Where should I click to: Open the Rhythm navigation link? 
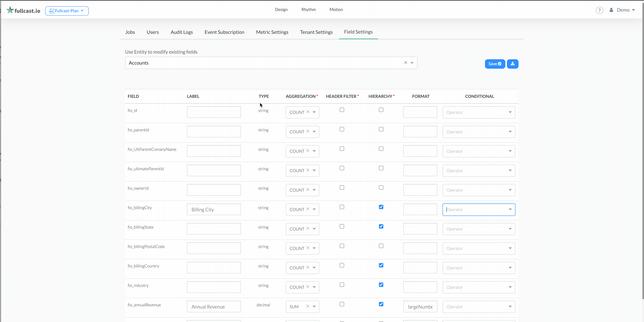(x=309, y=10)
